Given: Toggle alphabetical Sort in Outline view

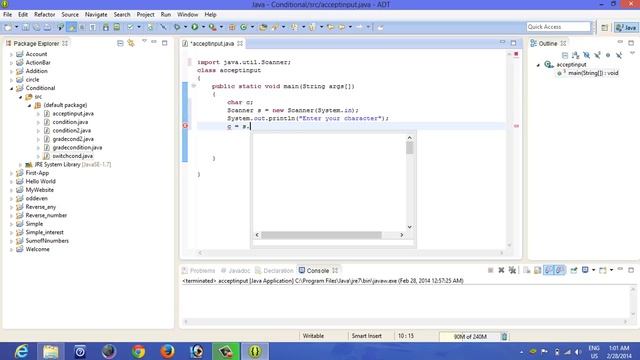Looking at the screenshot, I should 576,55.
